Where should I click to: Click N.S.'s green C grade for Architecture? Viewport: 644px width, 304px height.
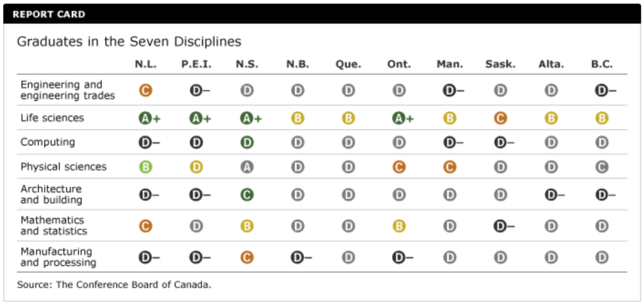[247, 195]
